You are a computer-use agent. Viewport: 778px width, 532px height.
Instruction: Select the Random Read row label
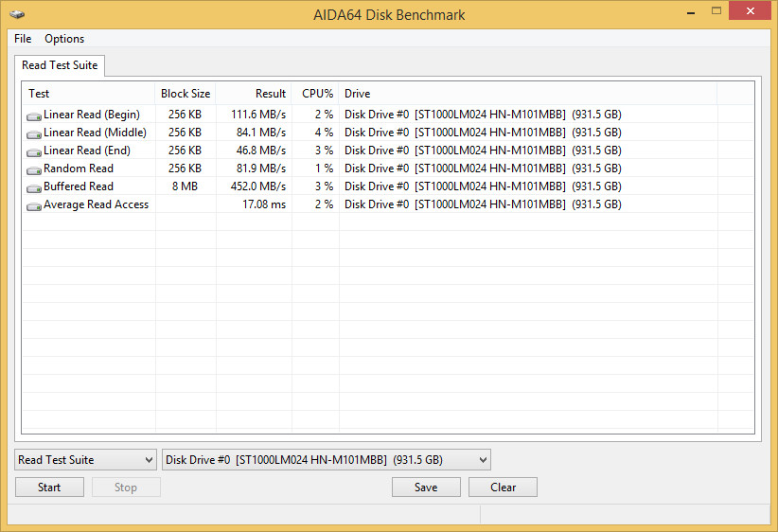[x=79, y=168]
